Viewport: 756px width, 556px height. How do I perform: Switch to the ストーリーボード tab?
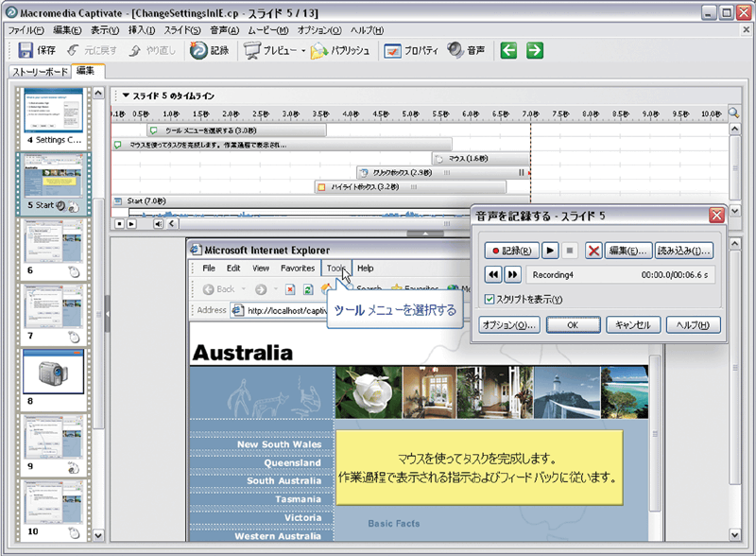[x=40, y=72]
